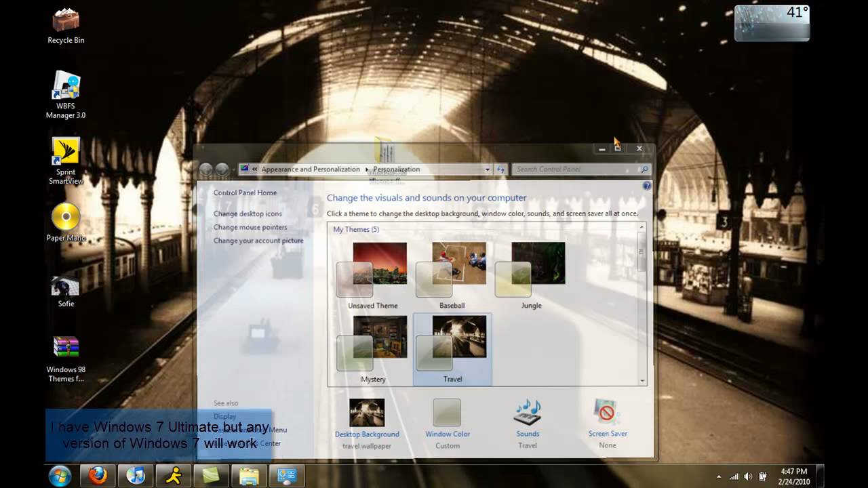Viewport: 868px width, 488px height.
Task: Click Appearance and Personalization breadcrumb
Action: click(311, 169)
